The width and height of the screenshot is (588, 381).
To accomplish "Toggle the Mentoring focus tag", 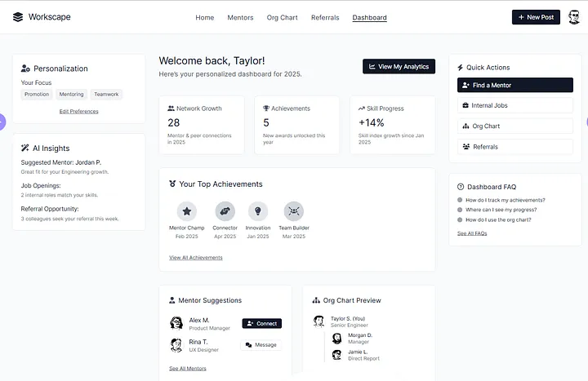I will pos(71,95).
